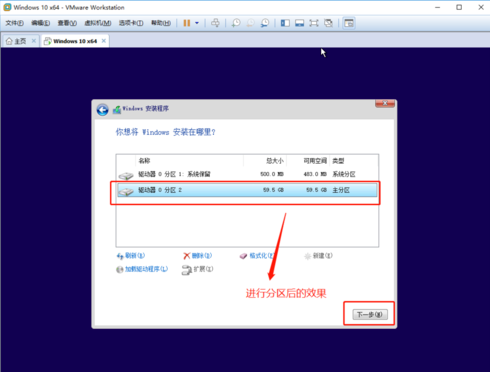The width and height of the screenshot is (490, 372).
Task: Switch to the 主页 home tab
Action: coord(17,41)
